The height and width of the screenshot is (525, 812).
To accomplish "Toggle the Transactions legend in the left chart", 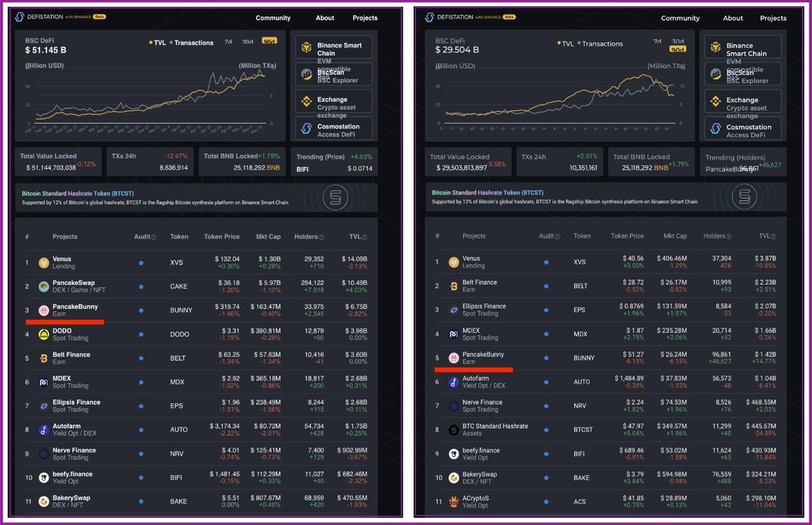I will point(193,42).
